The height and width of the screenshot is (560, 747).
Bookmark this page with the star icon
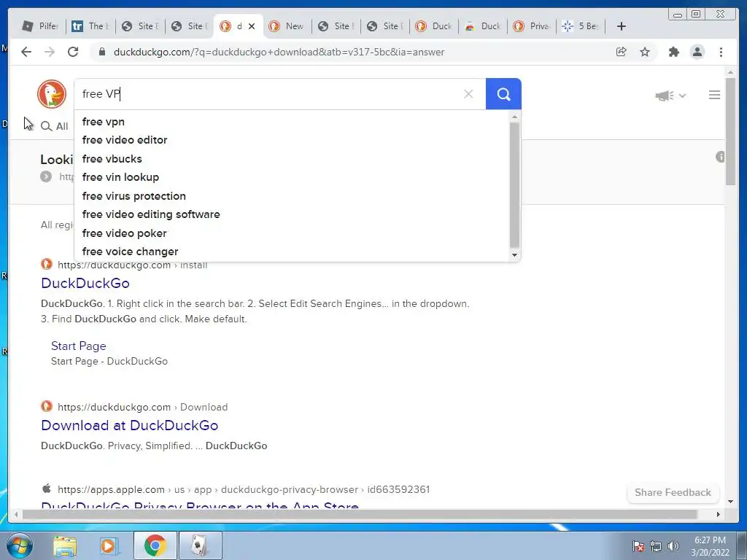[x=645, y=52]
